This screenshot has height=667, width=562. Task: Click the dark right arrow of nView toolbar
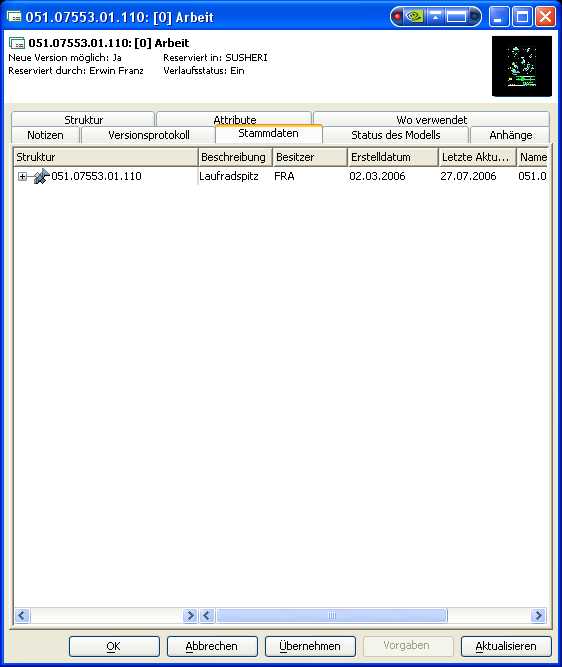coord(474,17)
